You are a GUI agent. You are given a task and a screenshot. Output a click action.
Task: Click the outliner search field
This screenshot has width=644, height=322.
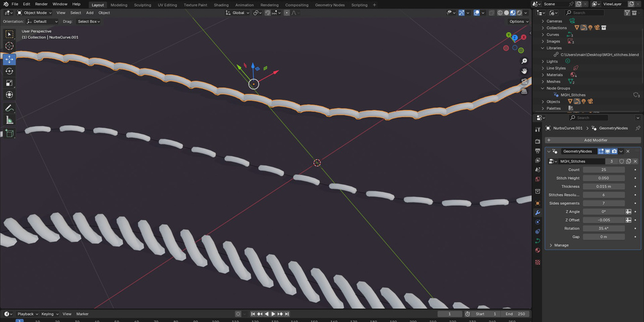[x=584, y=13]
